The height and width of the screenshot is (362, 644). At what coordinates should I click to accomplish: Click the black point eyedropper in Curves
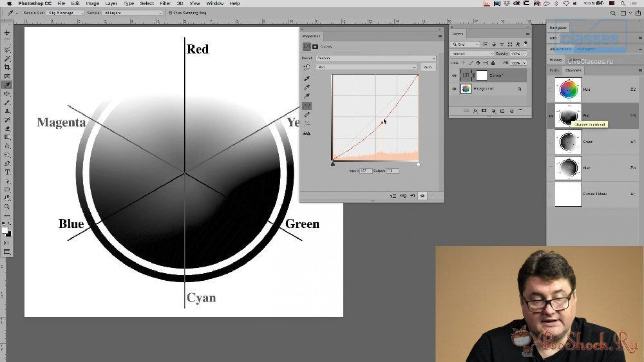(307, 78)
